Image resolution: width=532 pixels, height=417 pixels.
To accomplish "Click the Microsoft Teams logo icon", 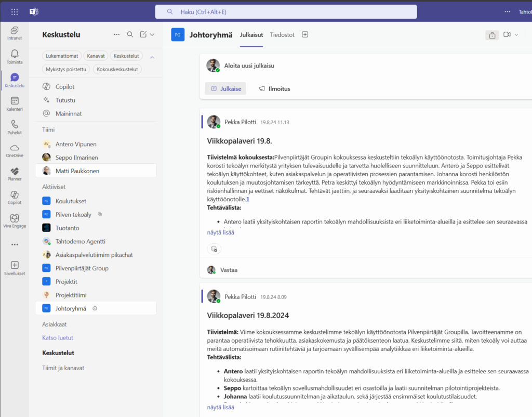I will click(x=34, y=11).
